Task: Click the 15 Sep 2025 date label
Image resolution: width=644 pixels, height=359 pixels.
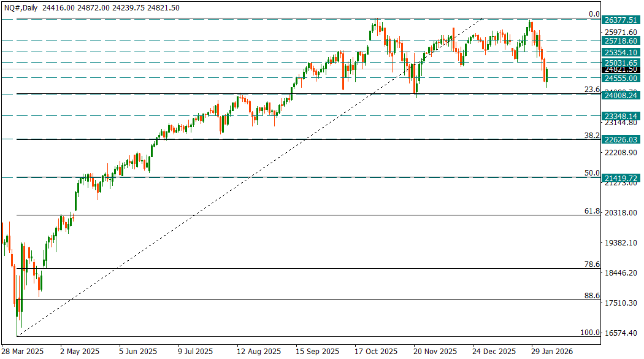Action: click(317, 352)
